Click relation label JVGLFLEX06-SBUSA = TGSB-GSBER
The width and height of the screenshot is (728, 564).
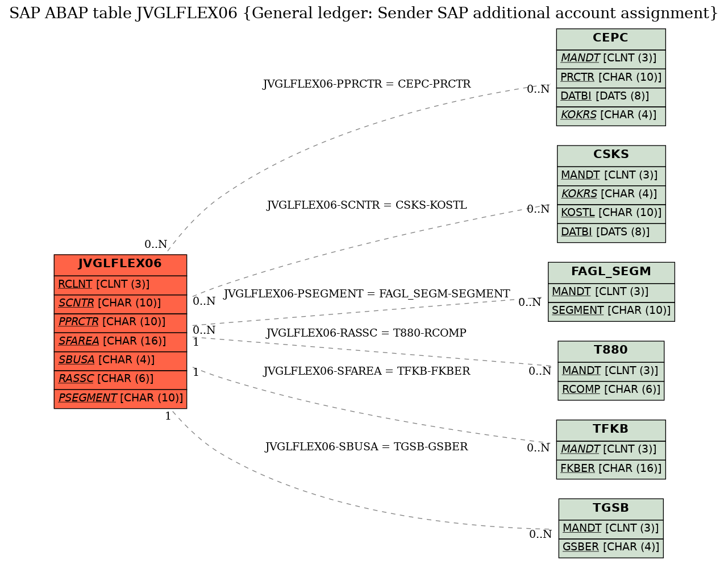pos(367,447)
